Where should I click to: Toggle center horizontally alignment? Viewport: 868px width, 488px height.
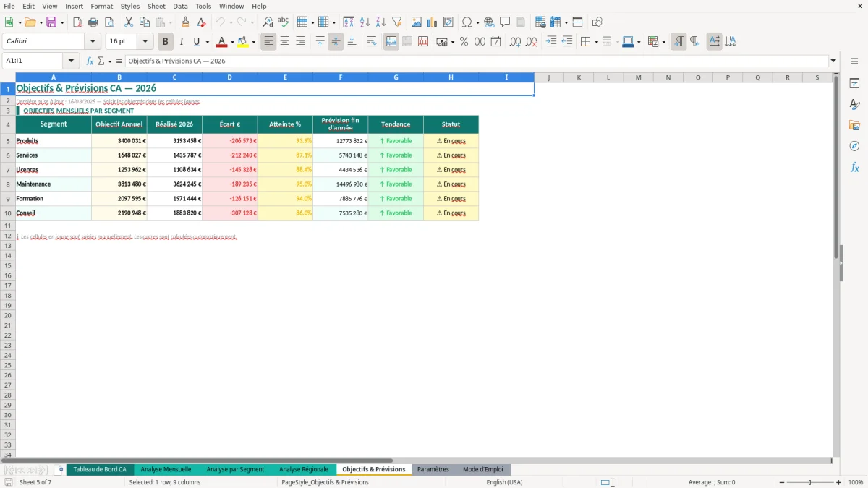tap(284, 42)
